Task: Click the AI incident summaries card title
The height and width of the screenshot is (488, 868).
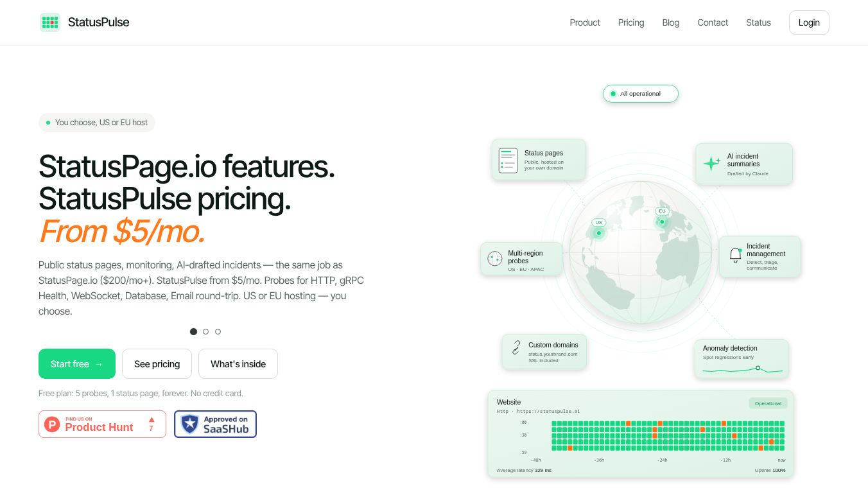Action: tap(743, 160)
